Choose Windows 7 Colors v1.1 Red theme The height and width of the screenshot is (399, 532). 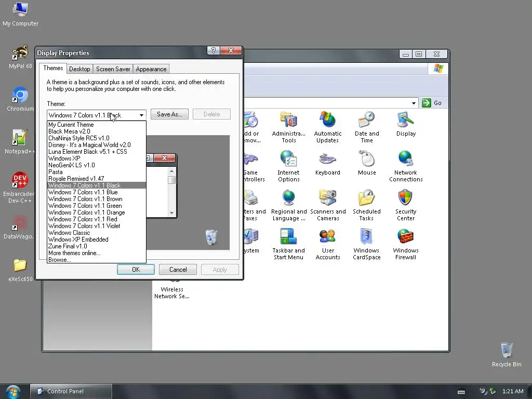point(96,219)
